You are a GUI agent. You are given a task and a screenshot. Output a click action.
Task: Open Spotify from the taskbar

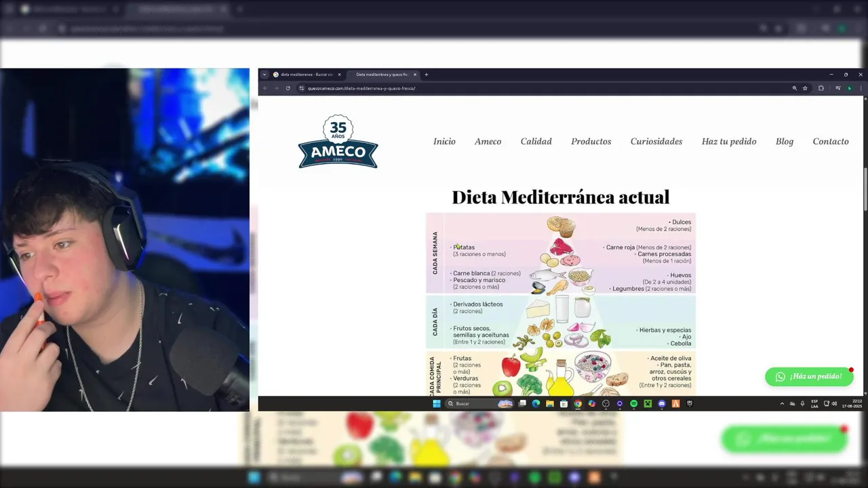634,403
